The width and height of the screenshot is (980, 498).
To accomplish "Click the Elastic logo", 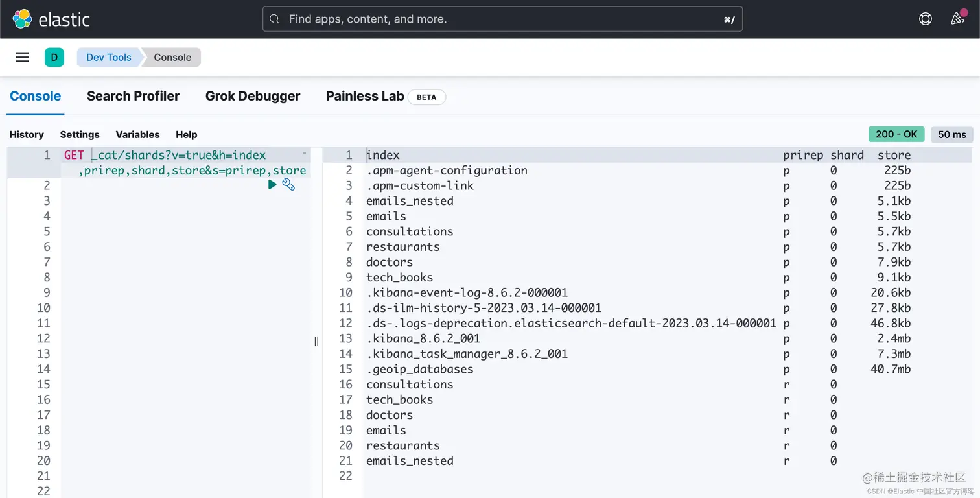I will click(51, 19).
